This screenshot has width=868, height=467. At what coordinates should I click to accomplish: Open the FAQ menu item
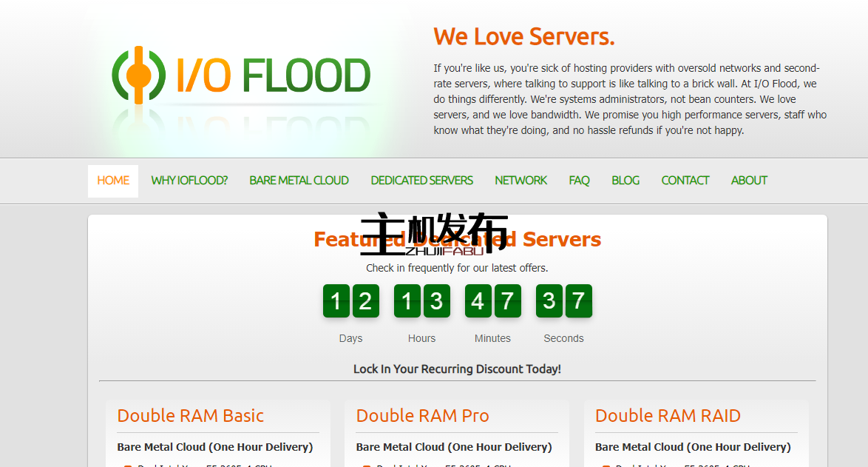[579, 181]
